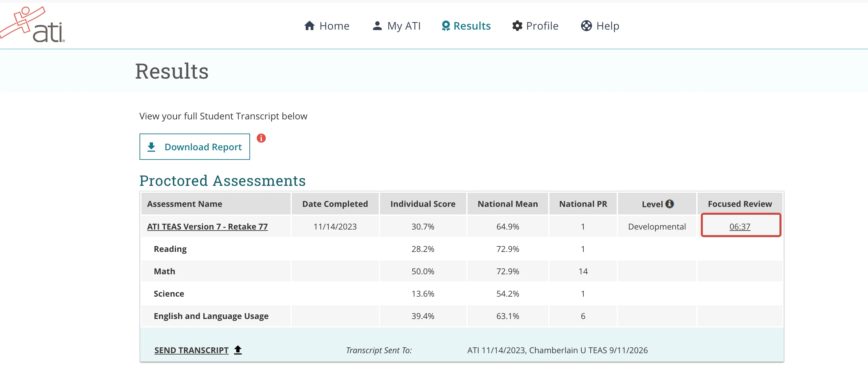Click the Math row label
The image size is (868, 367).
165,271
